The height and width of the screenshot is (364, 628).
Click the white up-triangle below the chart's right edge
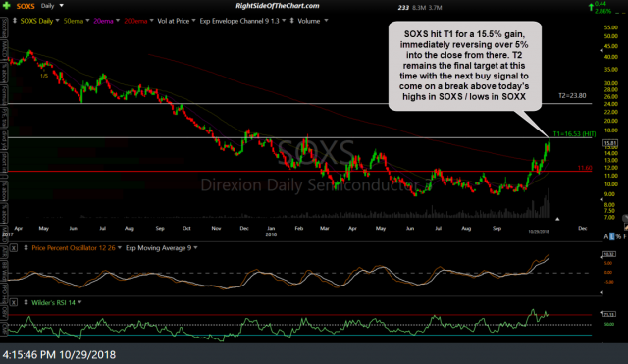557,219
